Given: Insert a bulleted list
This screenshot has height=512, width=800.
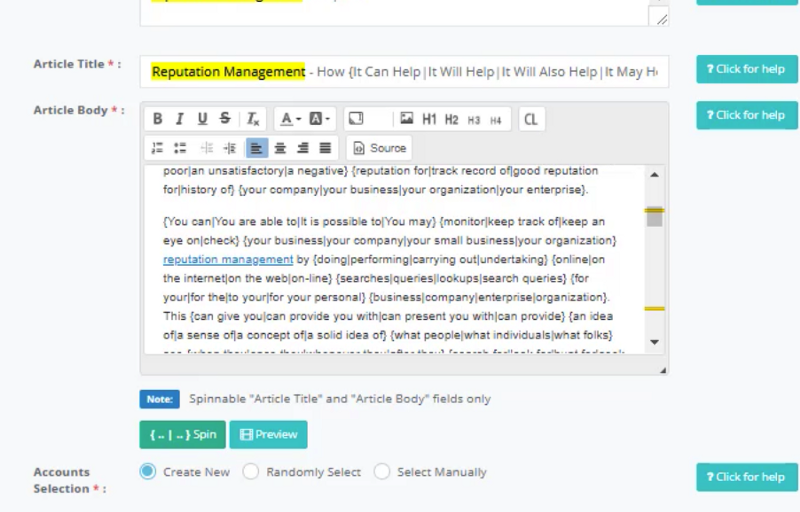Looking at the screenshot, I should [x=180, y=148].
